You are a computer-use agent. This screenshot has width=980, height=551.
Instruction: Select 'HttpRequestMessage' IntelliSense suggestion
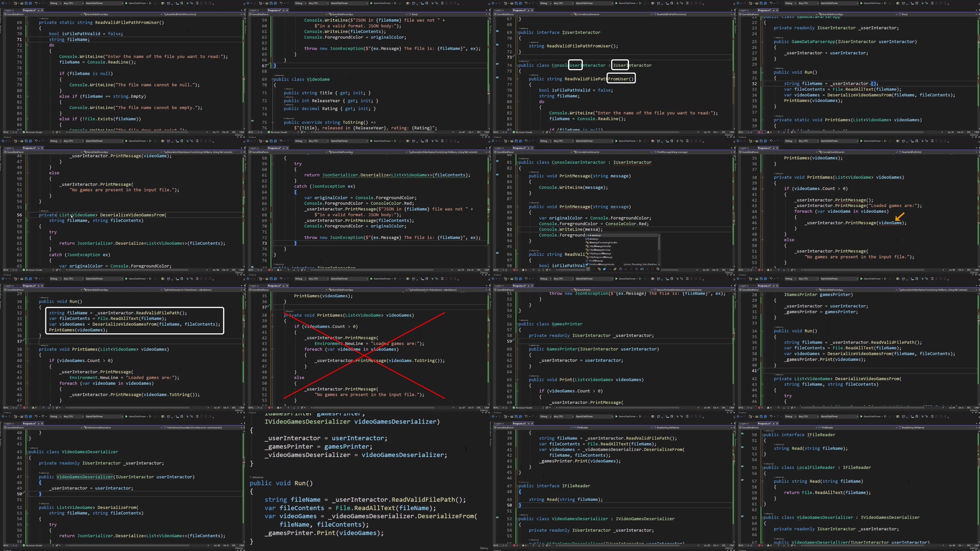click(x=622, y=254)
